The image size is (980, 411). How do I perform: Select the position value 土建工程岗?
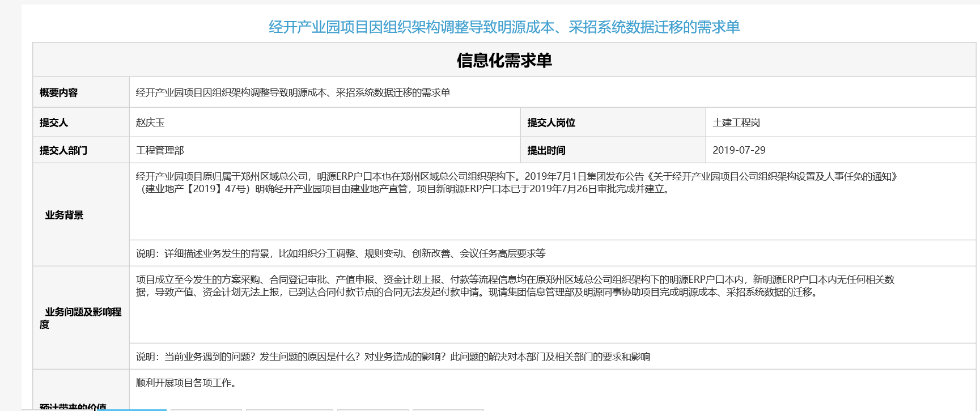[736, 122]
